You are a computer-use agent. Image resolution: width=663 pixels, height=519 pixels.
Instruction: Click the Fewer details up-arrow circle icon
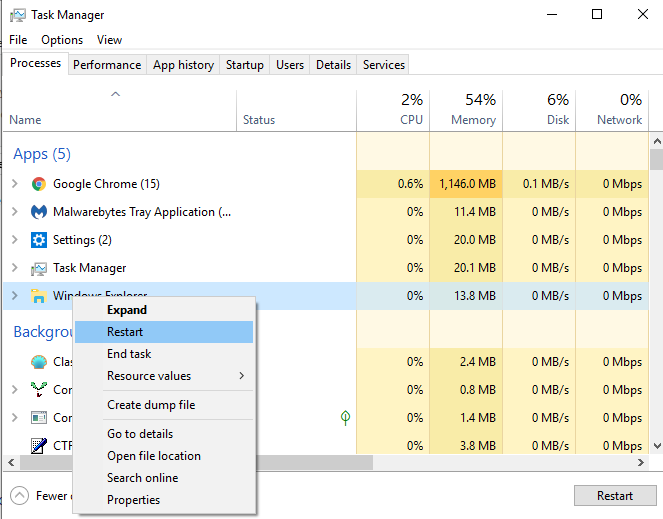pyautogui.click(x=19, y=496)
